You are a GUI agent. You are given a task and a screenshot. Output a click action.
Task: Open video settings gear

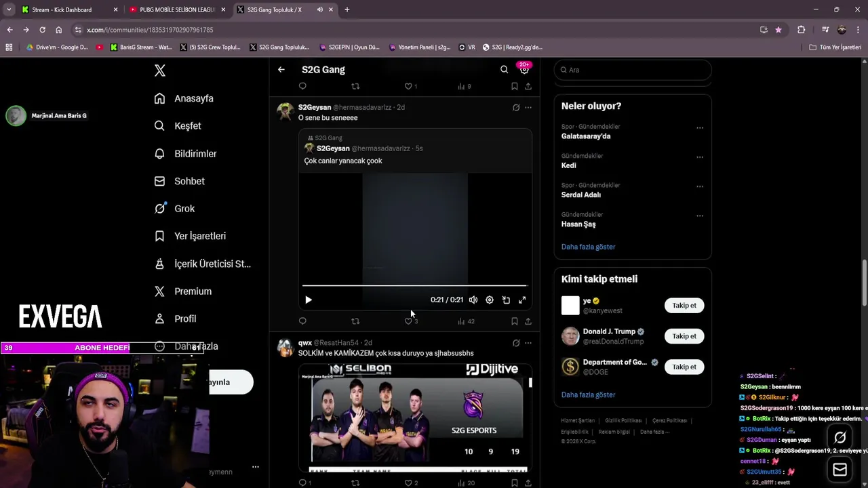tap(490, 300)
